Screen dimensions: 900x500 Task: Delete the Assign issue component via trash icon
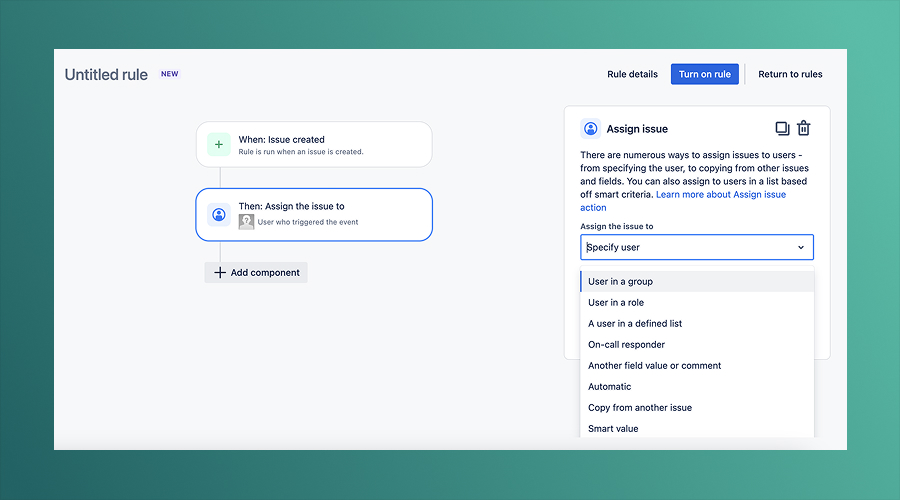(804, 128)
